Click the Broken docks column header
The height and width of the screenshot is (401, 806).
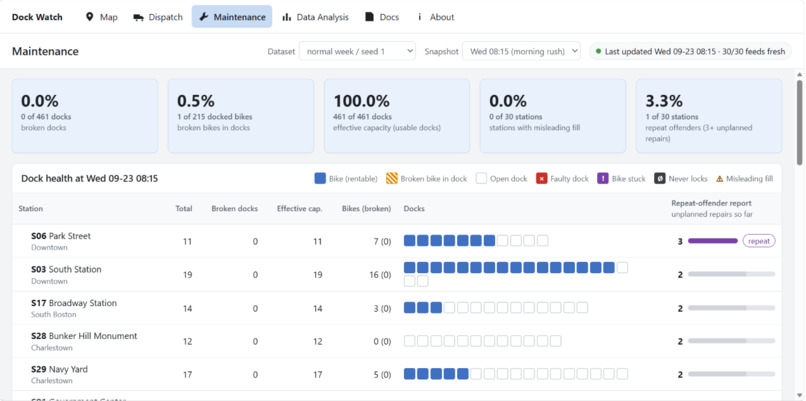[x=234, y=209]
